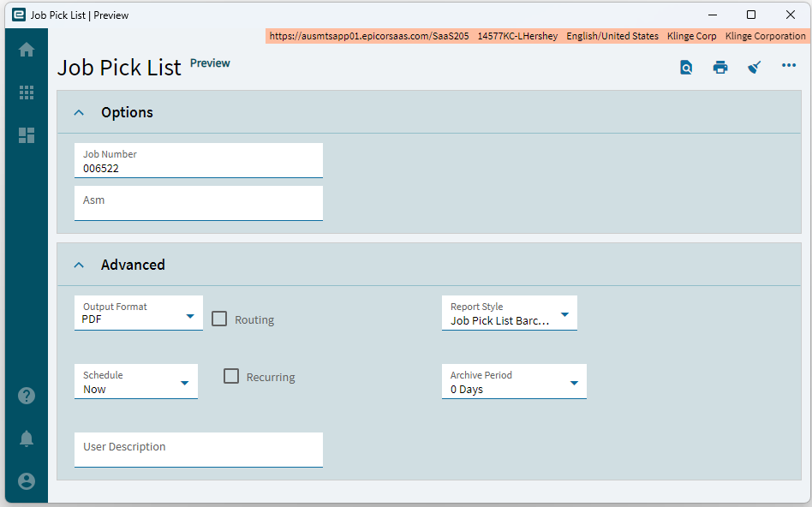
Task: Enable the Recurring checkbox
Action: pyautogui.click(x=231, y=376)
